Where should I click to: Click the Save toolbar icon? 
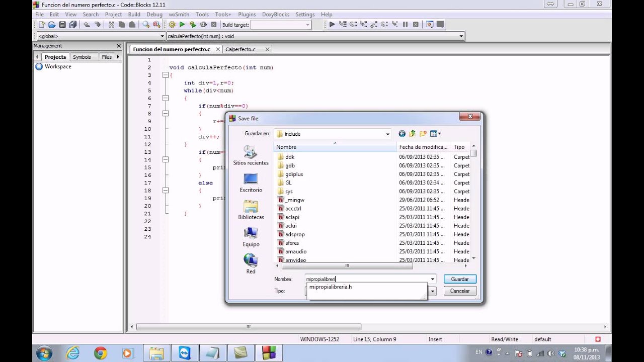point(62,25)
